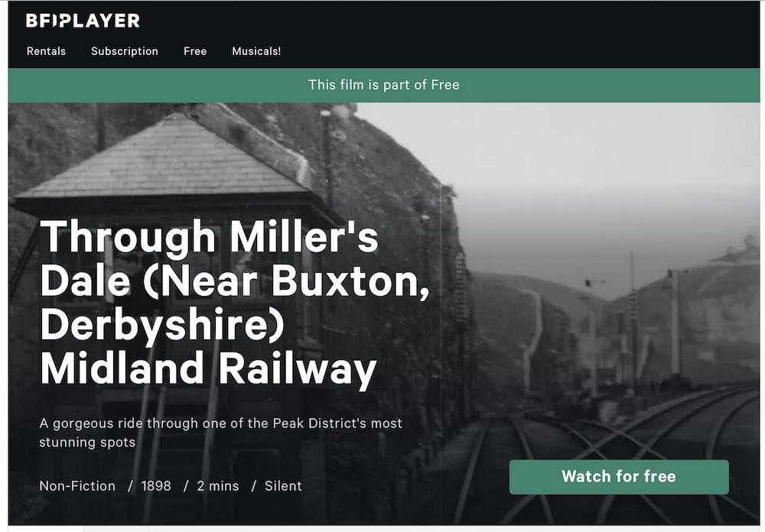Select Free in the top navigation
The height and width of the screenshot is (532, 765).
coord(195,51)
